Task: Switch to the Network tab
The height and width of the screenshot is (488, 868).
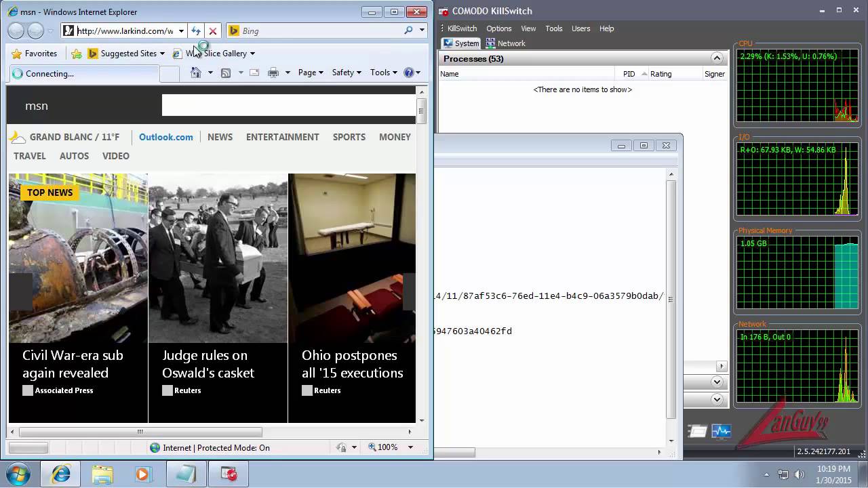Action: point(506,43)
